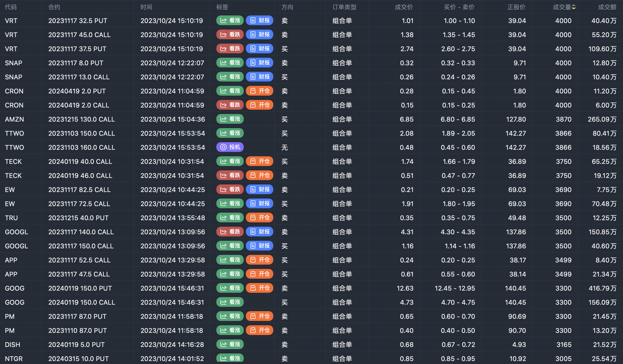This screenshot has height=364, width=623.
Task: Click the 订单类型 column header
Action: click(x=345, y=7)
